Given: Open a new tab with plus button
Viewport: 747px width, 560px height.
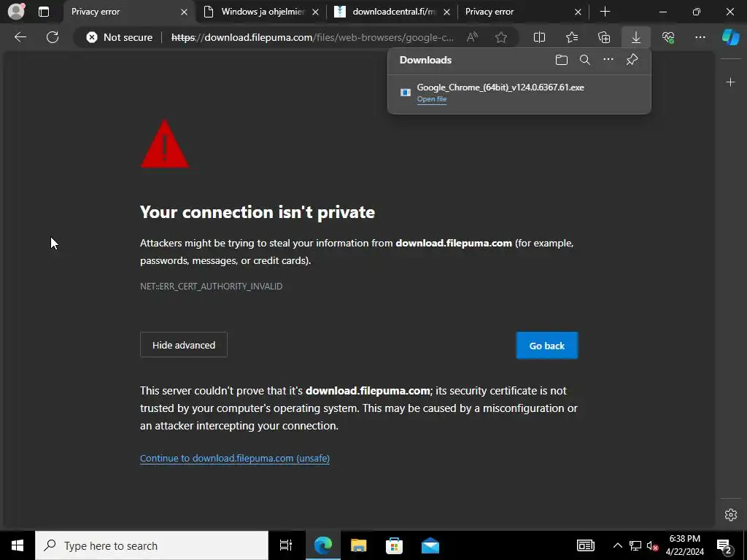Looking at the screenshot, I should (605, 12).
